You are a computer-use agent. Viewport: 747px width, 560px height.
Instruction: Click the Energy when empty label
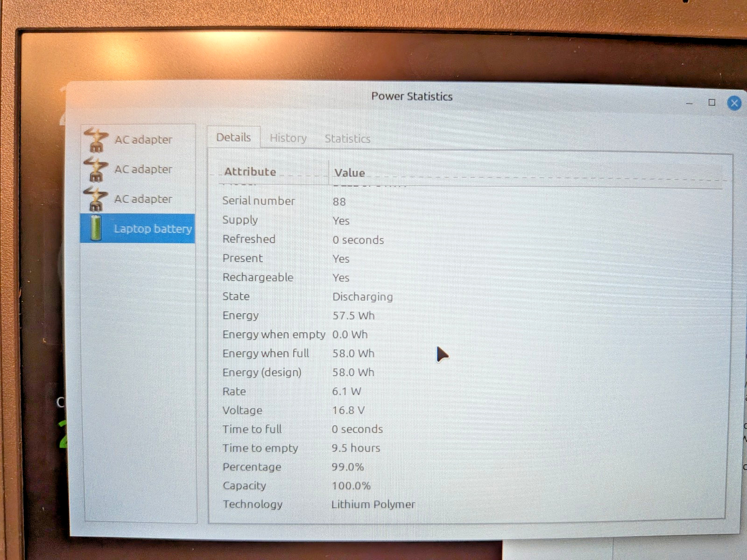274,335
